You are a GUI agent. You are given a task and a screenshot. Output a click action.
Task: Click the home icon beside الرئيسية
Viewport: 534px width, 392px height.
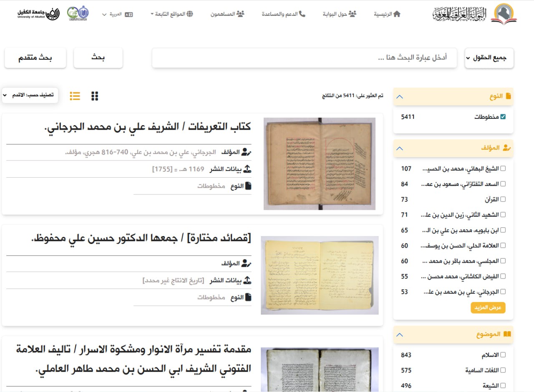pos(397,14)
